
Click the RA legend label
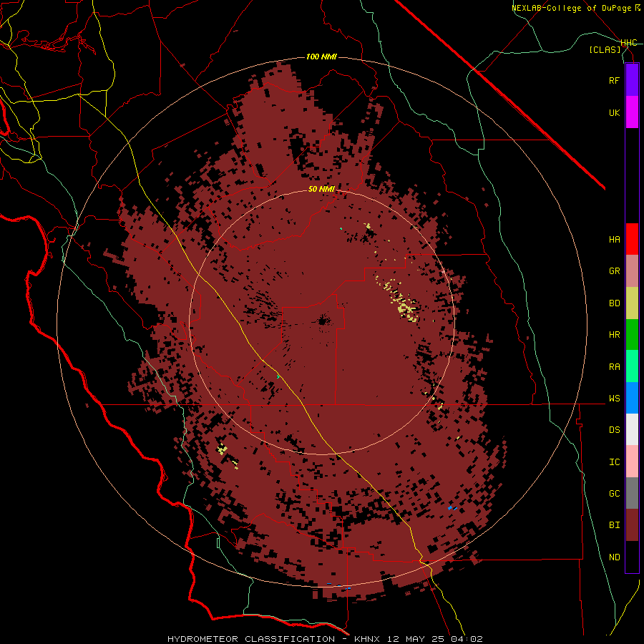[x=614, y=367]
